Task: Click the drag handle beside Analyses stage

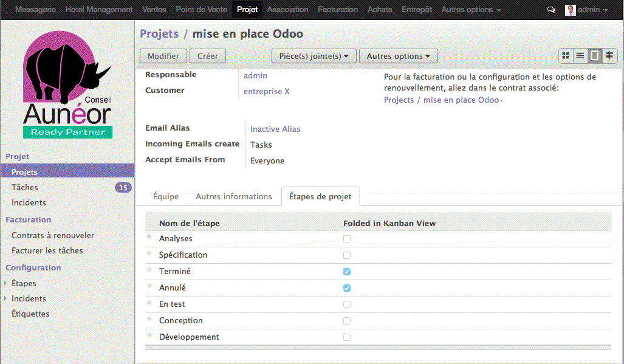Action: pos(149,239)
